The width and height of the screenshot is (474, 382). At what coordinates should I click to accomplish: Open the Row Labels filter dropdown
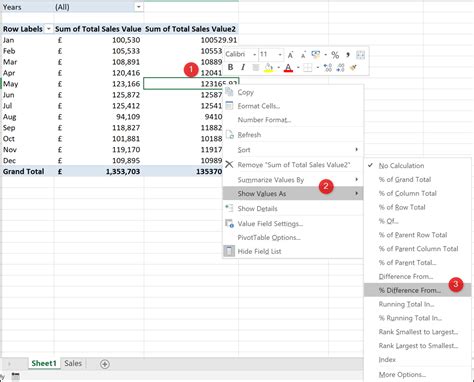pos(49,29)
